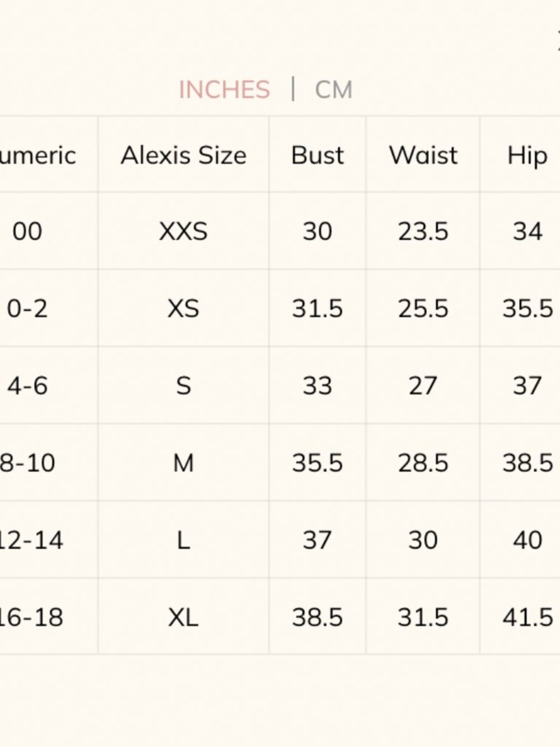The image size is (560, 747).
Task: Click the Bust column header
Action: click(317, 155)
